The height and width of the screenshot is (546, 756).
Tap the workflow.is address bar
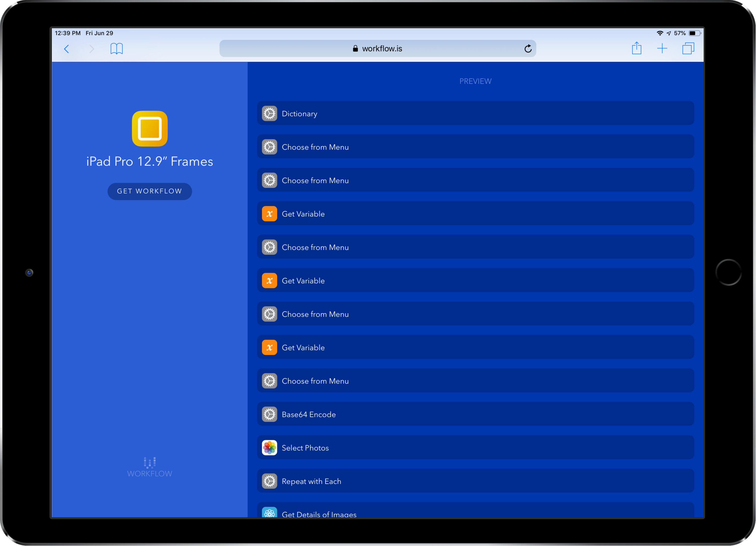coord(378,49)
